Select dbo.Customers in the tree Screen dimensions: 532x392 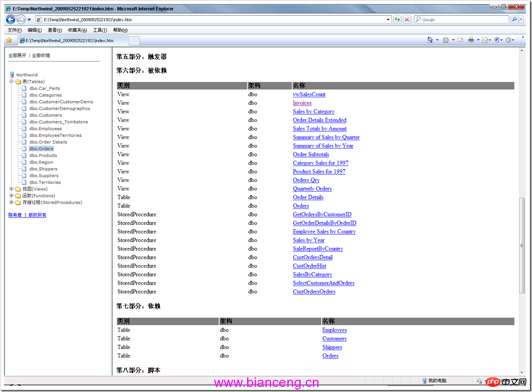[x=45, y=115]
